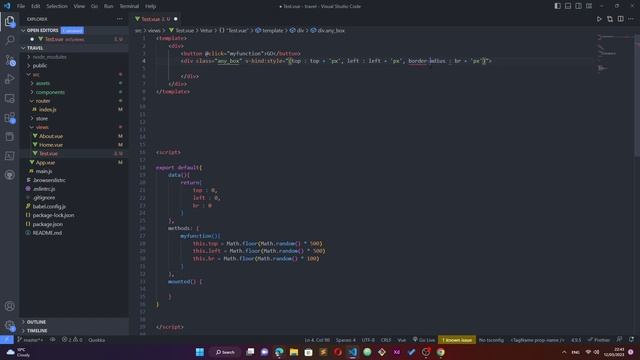
Task: Click the master branch in status bar
Action: [x=31, y=340]
